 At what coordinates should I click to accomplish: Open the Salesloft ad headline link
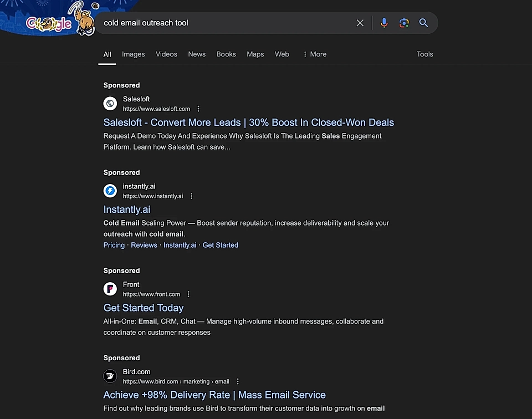(248, 122)
